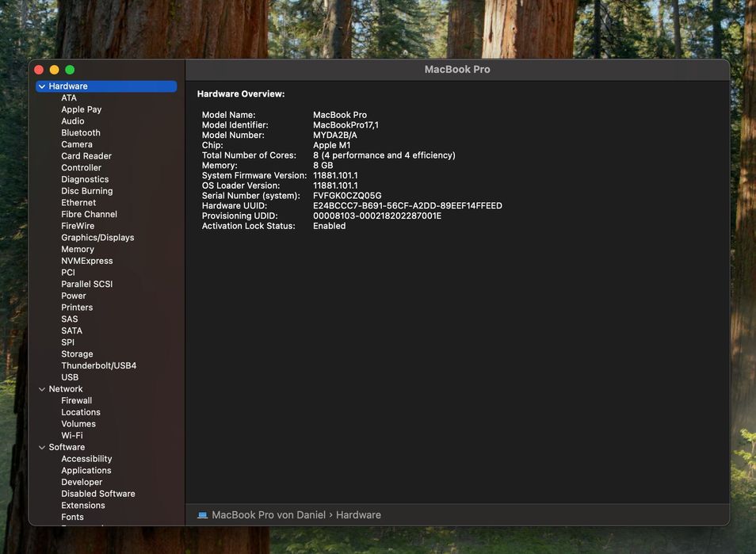Click Activation Lock Status value Enabled
Screen dimensions: 756x554
[330, 226]
